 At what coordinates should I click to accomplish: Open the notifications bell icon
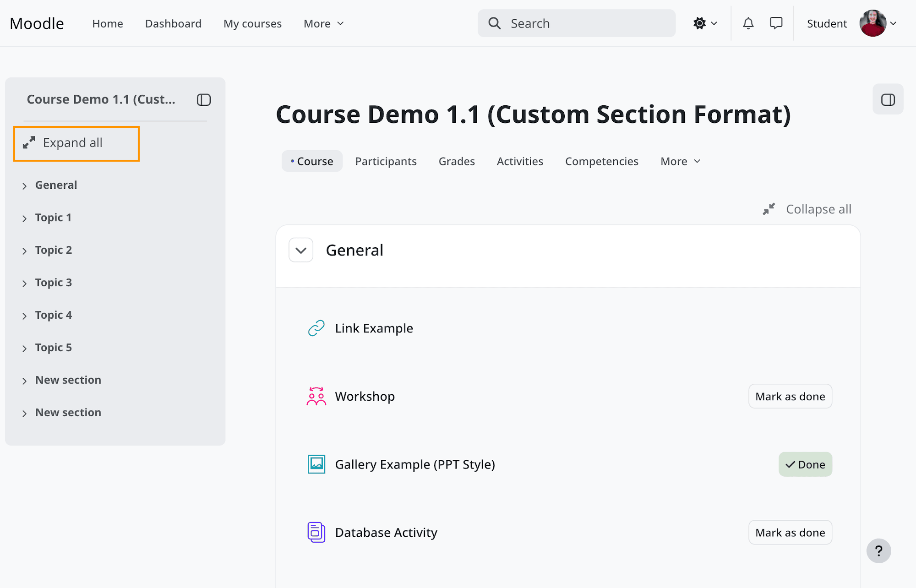(x=748, y=23)
